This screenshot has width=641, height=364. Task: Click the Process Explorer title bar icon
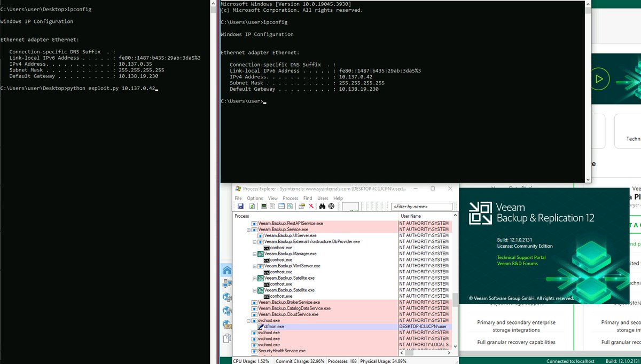pos(238,188)
